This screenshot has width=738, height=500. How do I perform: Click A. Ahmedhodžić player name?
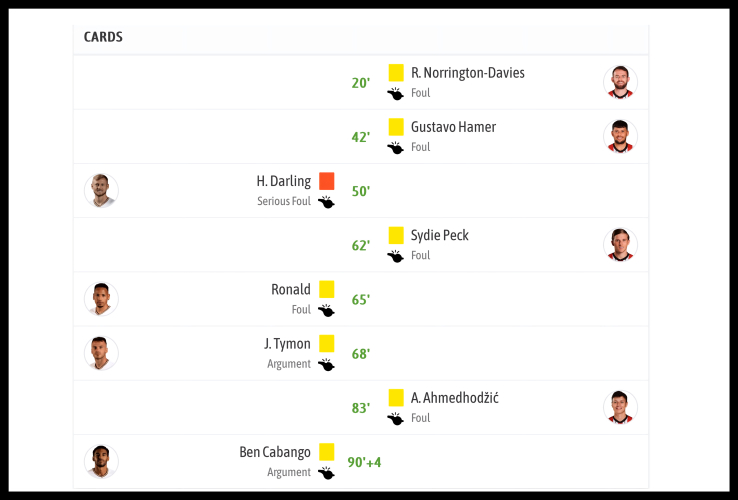pos(454,398)
